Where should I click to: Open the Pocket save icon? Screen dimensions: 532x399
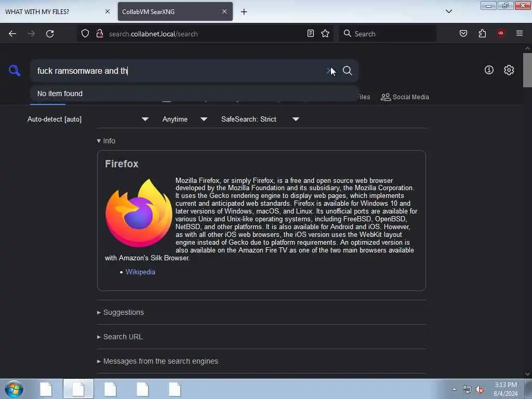(x=463, y=33)
